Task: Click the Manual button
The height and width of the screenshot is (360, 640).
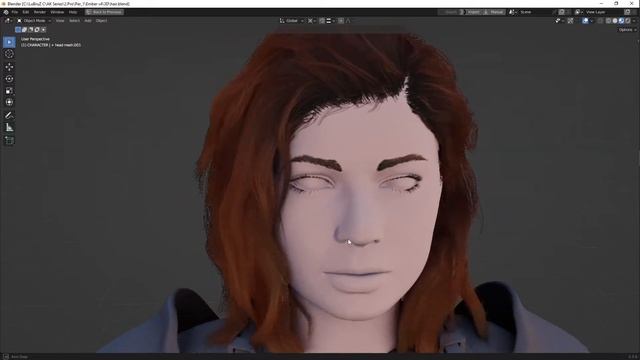Action: 494,12
